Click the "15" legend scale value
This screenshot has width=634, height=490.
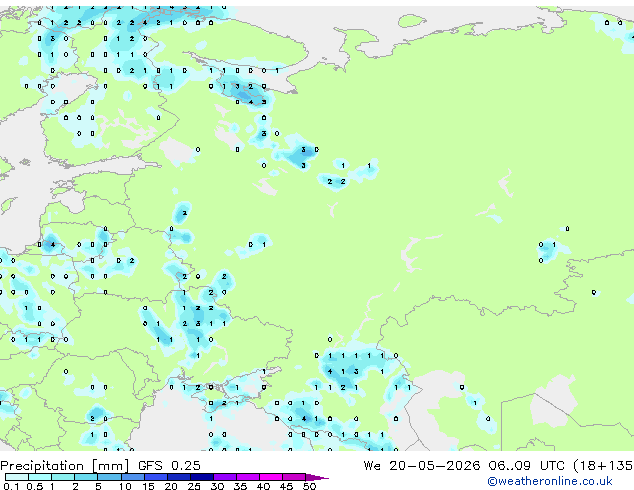point(148,486)
